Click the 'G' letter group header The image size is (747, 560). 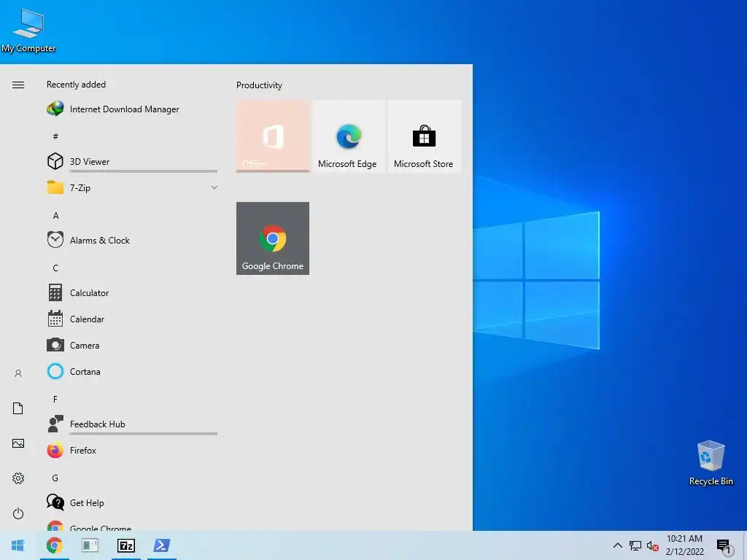(x=55, y=478)
